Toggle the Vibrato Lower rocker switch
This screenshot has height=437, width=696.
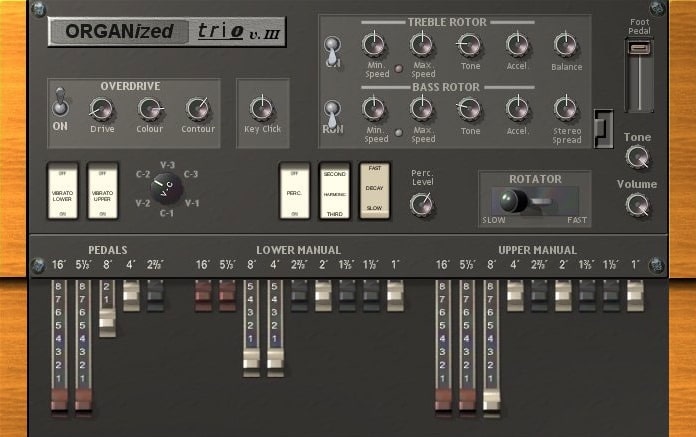64,190
